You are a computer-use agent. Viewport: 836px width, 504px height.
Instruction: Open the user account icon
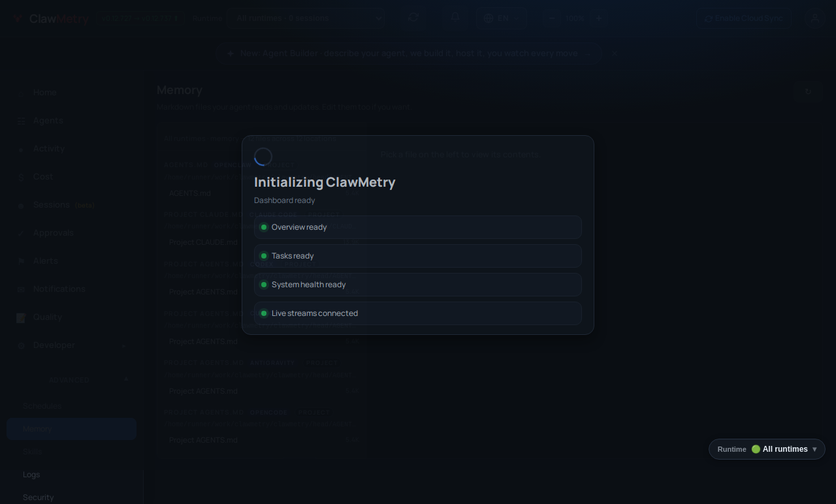tap(814, 18)
